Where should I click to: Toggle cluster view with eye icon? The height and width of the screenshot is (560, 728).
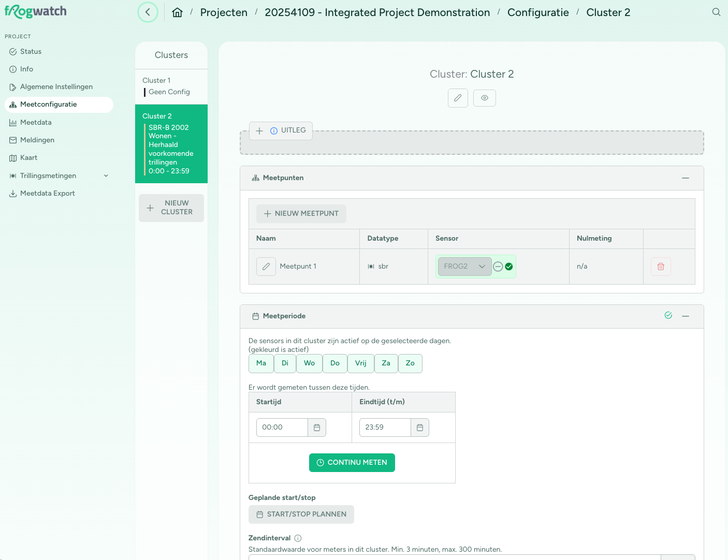485,98
